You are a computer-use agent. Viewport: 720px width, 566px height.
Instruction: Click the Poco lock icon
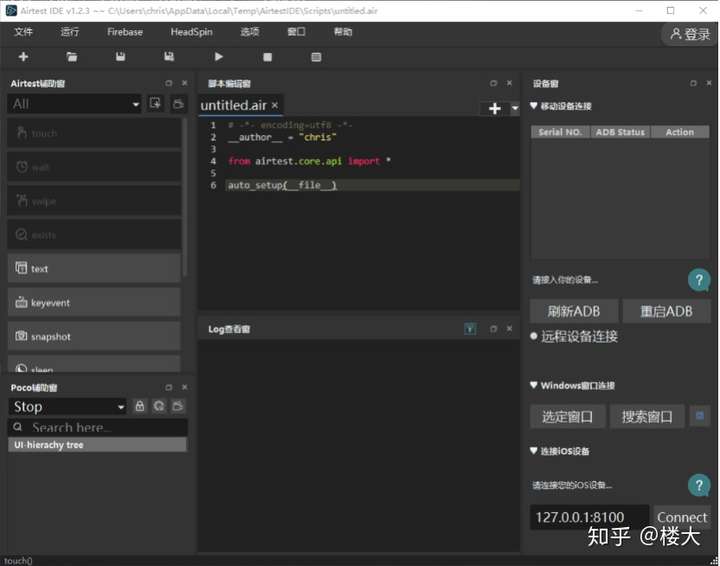pyautogui.click(x=140, y=406)
